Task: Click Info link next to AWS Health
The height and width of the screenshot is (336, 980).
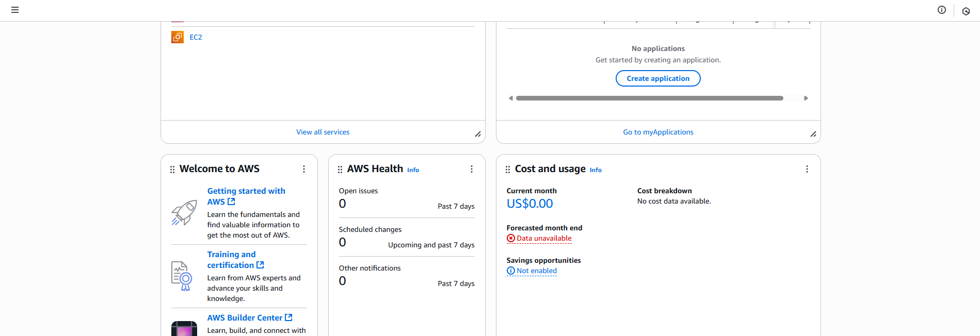Action: coord(413,170)
